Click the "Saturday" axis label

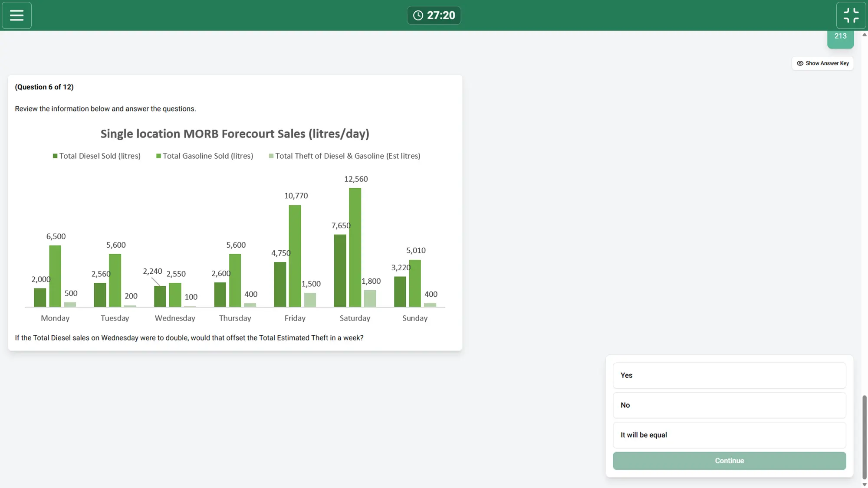[355, 318]
